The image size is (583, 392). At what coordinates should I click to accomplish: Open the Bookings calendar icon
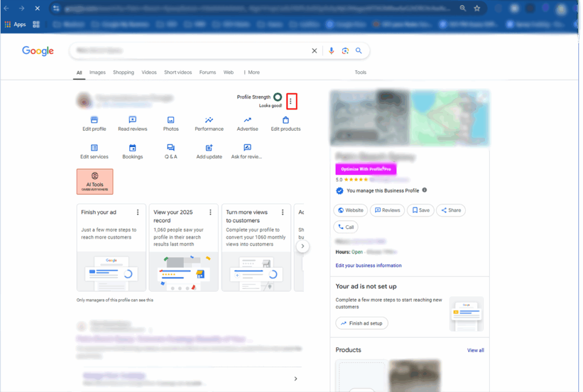133,148
